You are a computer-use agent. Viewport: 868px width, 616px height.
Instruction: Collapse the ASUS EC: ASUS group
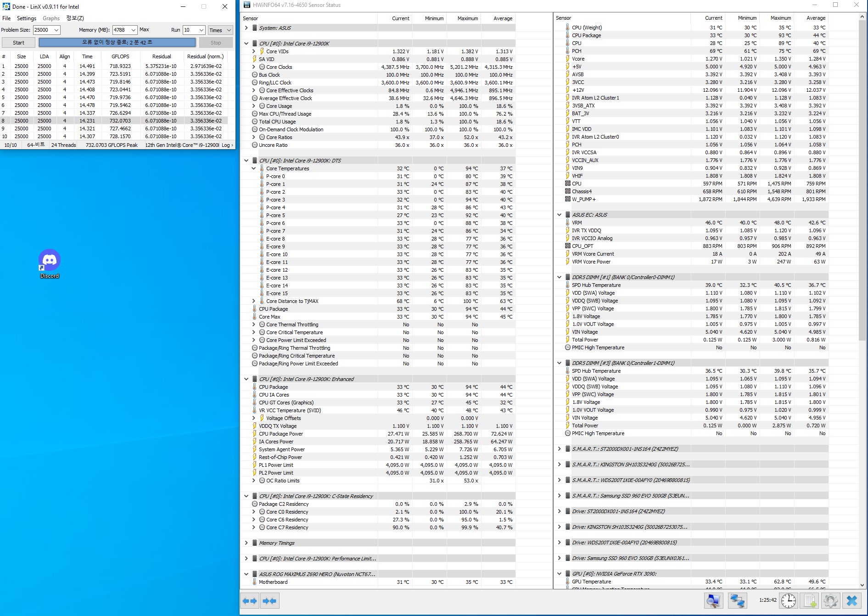pos(560,215)
